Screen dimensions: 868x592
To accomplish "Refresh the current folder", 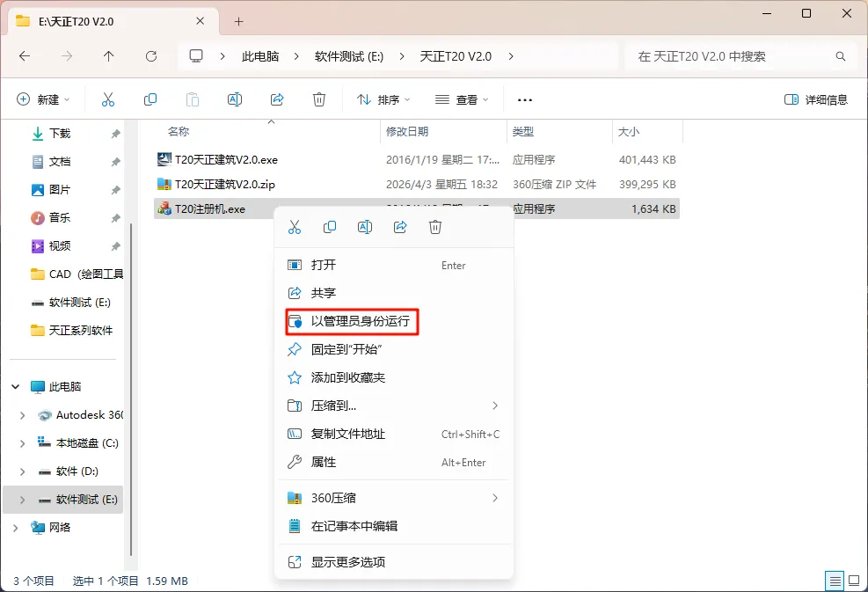I will pyautogui.click(x=151, y=56).
